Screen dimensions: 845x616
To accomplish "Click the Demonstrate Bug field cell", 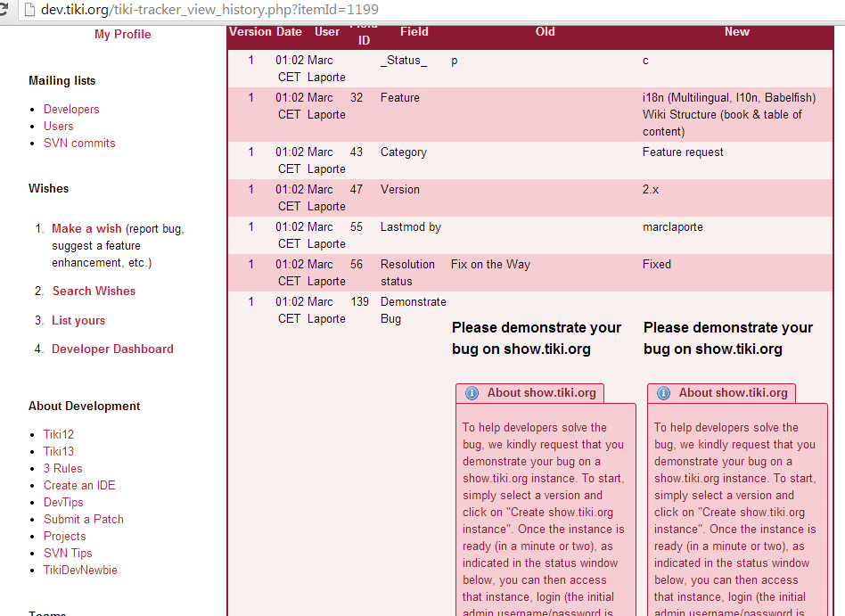I will pyautogui.click(x=414, y=310).
